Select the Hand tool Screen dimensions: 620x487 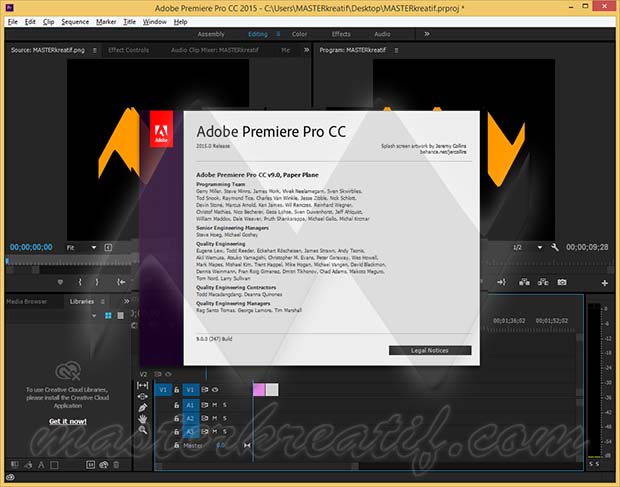coord(142,419)
